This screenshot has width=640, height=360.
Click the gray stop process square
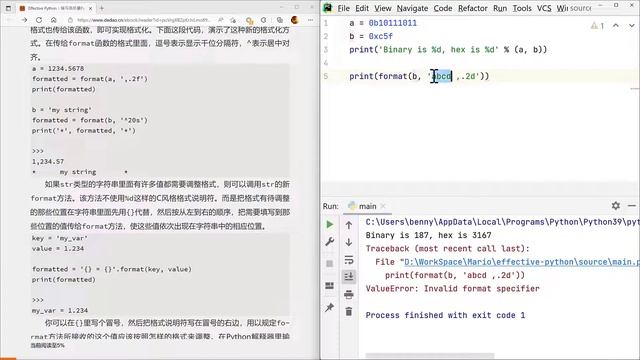pos(330,264)
